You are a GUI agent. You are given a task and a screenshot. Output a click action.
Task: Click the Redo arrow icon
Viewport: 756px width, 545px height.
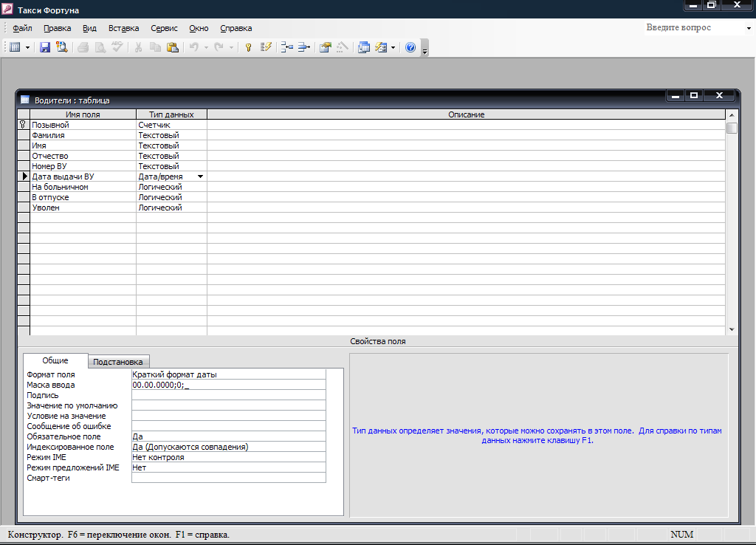point(219,47)
